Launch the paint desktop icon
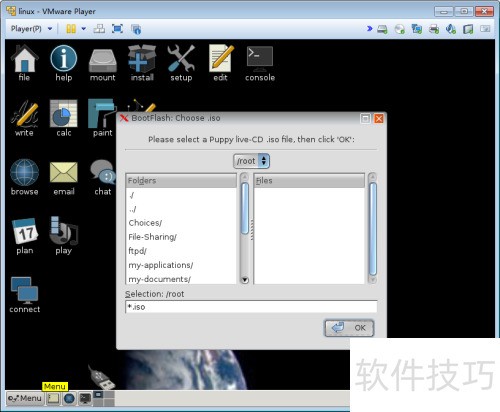Screen dimensions: 500x412 [x=102, y=118]
